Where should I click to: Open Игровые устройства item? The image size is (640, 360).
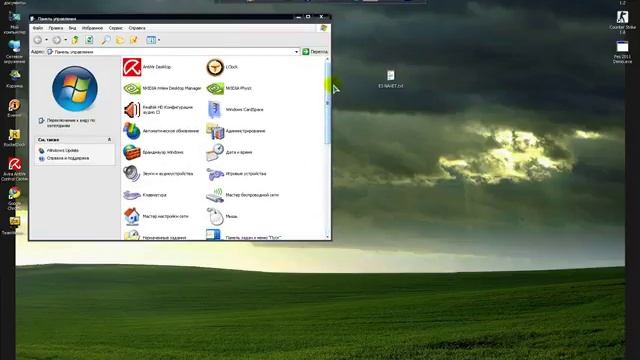pyautogui.click(x=236, y=173)
